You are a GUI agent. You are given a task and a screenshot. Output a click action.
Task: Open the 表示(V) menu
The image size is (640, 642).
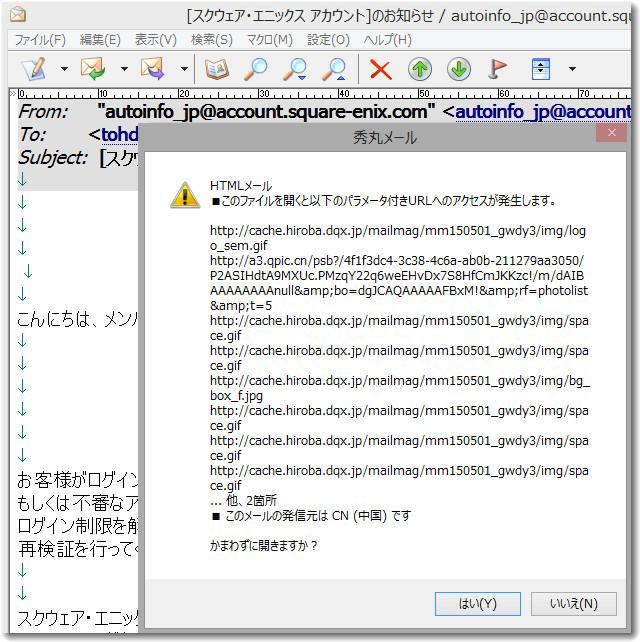[x=156, y=40]
